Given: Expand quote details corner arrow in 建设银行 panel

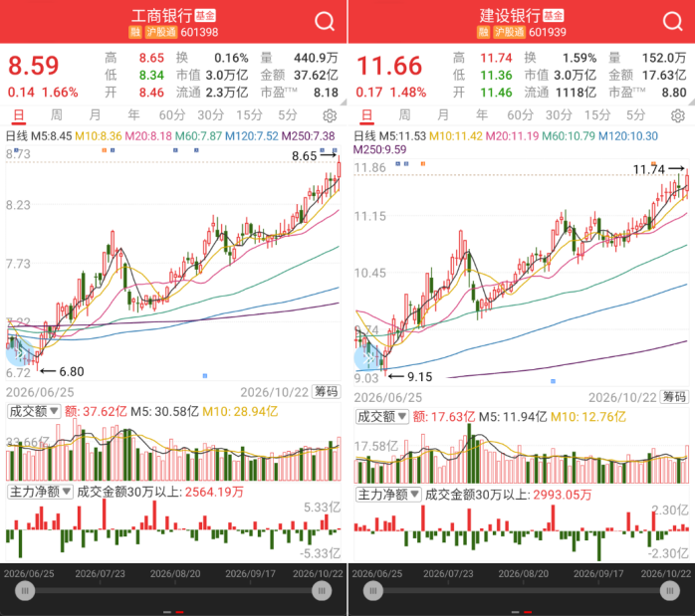Looking at the screenshot, I should (691, 102).
